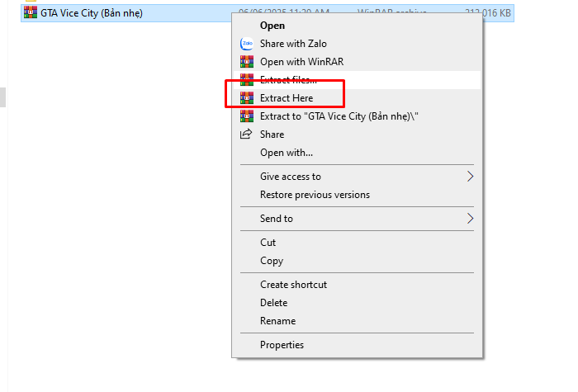578x392 pixels.
Task: Delete the file using the context menu
Action: point(273,303)
